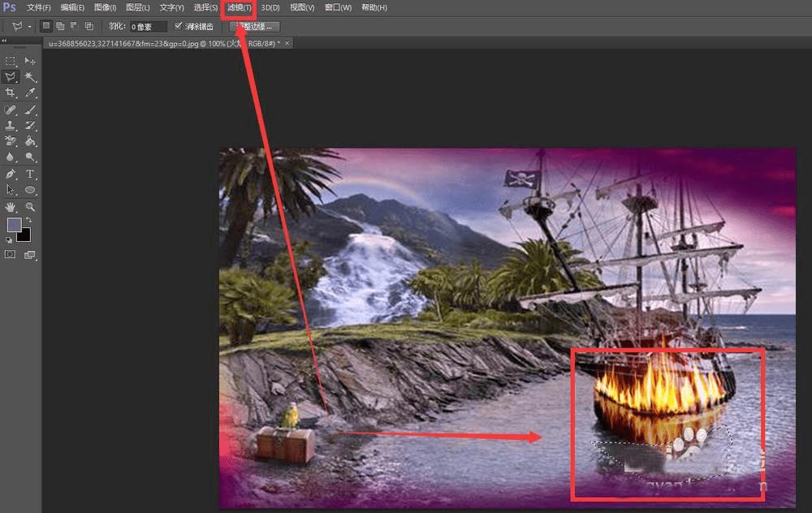Screen dimensions: 812x513
Task: Open the 图层(L) menu
Action: click(138, 8)
